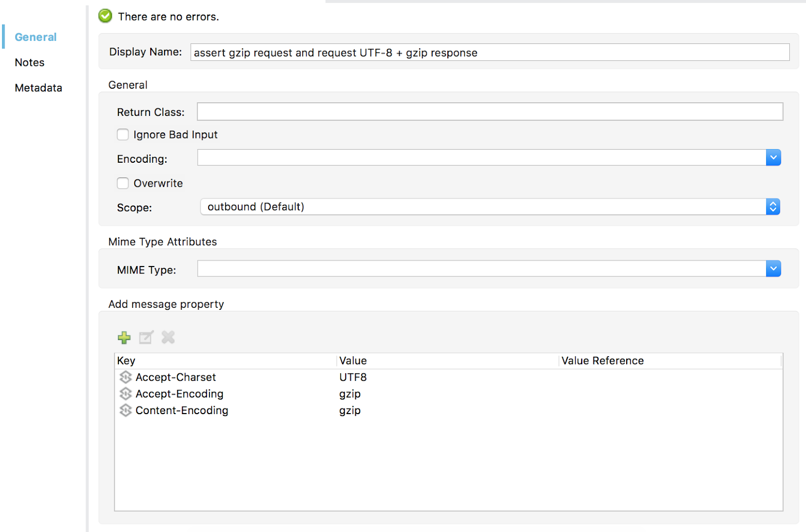The image size is (806, 532).
Task: Select the General tab
Action: [x=35, y=37]
